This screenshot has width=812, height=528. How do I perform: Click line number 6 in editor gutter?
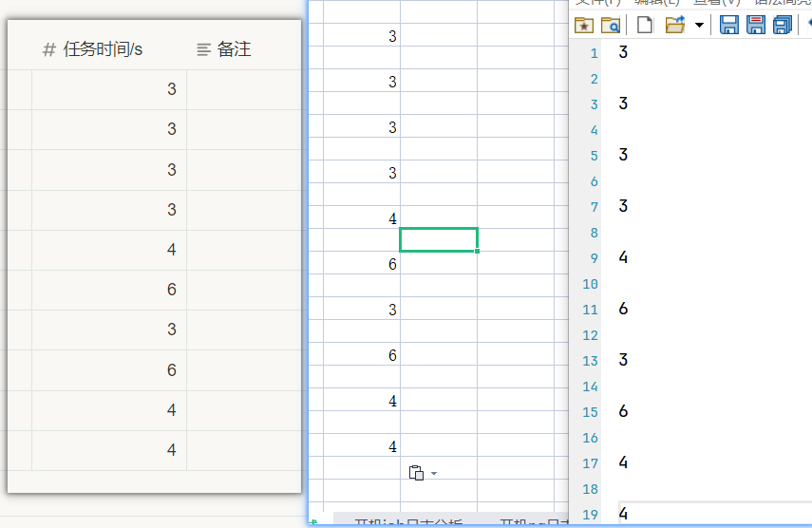point(594,181)
